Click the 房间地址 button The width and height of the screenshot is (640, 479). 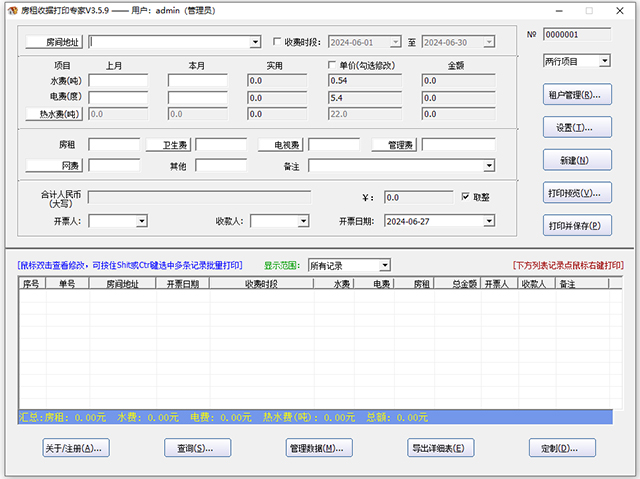(54, 42)
